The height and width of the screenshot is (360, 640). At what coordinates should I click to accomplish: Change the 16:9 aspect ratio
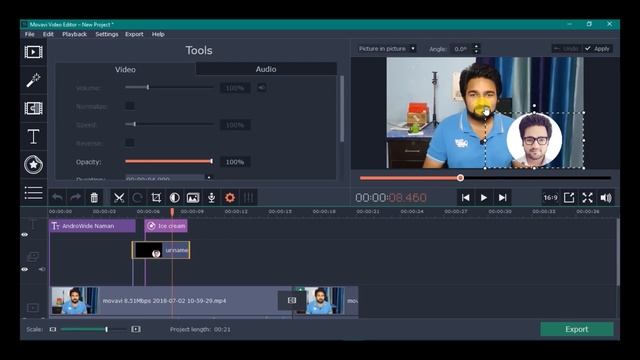[550, 198]
